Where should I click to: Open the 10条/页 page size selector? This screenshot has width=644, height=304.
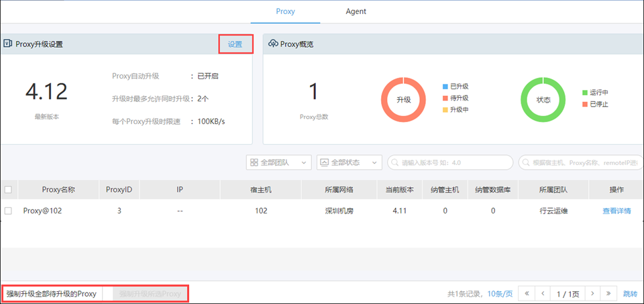(500, 294)
